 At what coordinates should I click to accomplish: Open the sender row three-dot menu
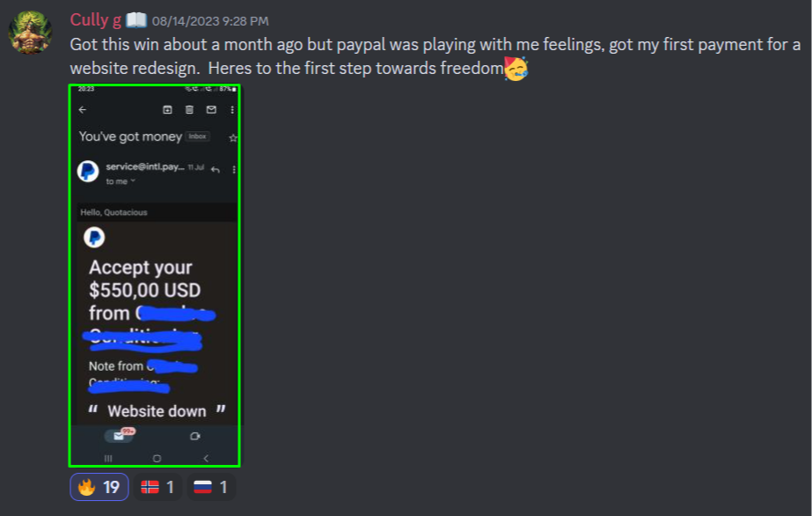pyautogui.click(x=234, y=170)
